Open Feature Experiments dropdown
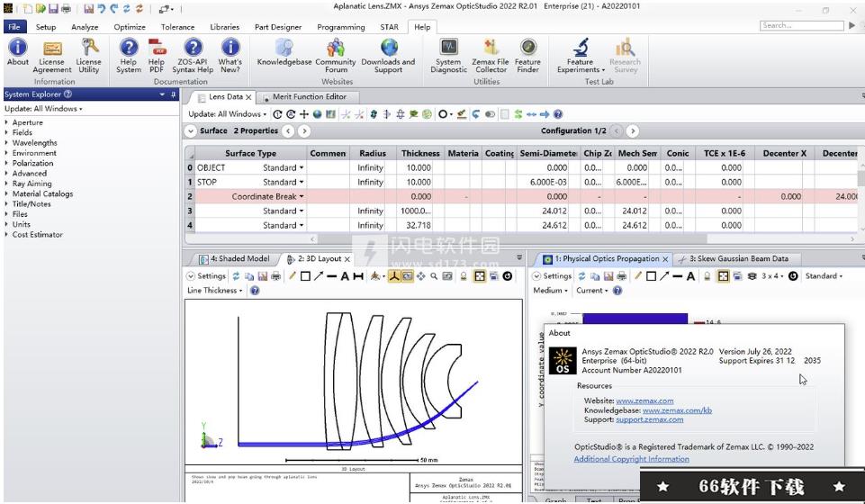 tap(581, 56)
